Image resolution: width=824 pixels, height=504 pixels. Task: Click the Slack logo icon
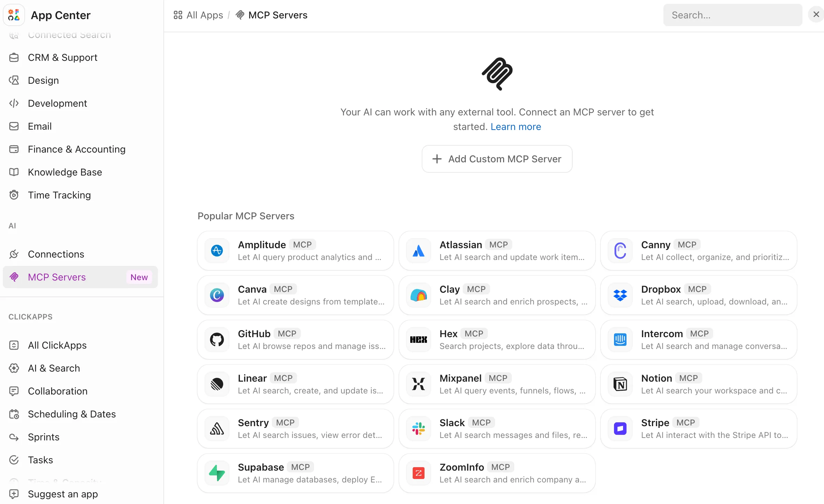(x=419, y=429)
